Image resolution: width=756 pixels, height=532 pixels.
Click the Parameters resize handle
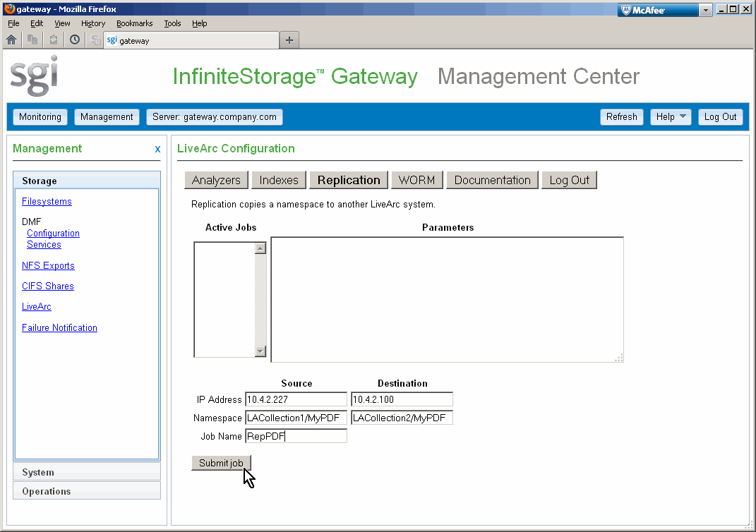click(x=619, y=358)
